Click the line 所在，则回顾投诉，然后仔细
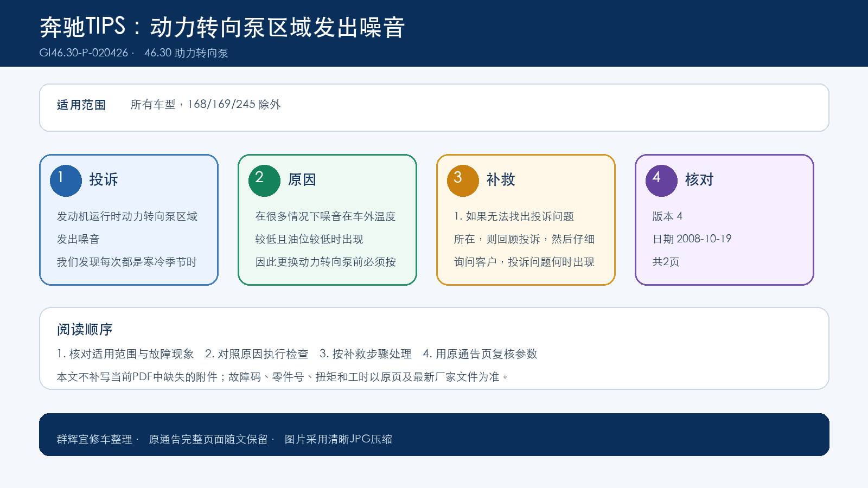The height and width of the screenshot is (488, 868). pos(525,239)
